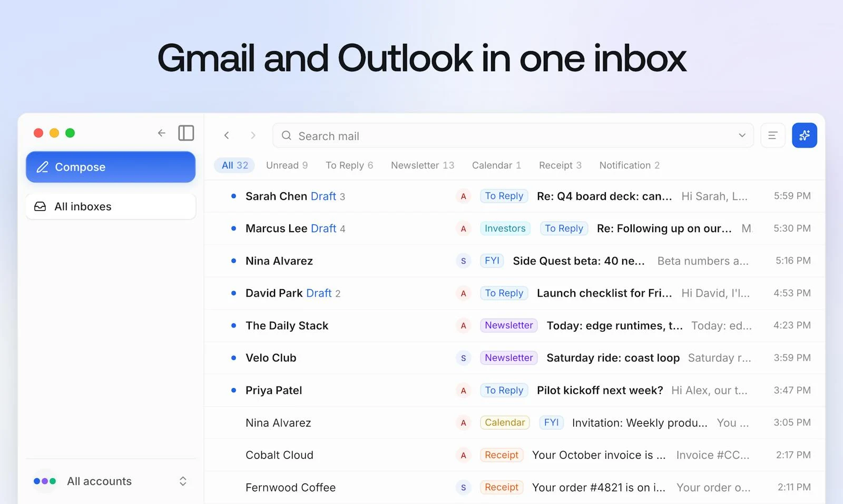Click the unread dot beside The Daily Stack
The image size is (843, 504).
[x=233, y=325]
